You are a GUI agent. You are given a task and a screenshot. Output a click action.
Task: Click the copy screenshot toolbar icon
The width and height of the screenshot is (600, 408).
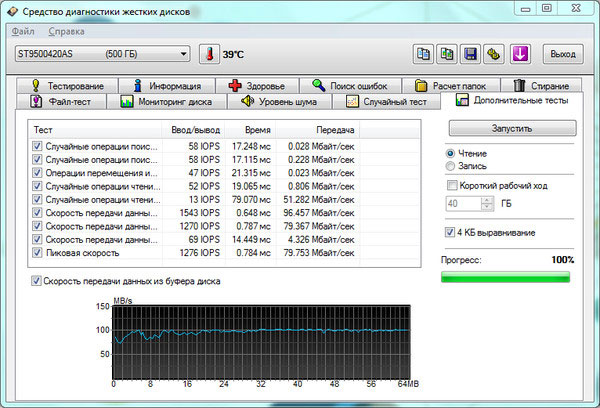point(447,54)
